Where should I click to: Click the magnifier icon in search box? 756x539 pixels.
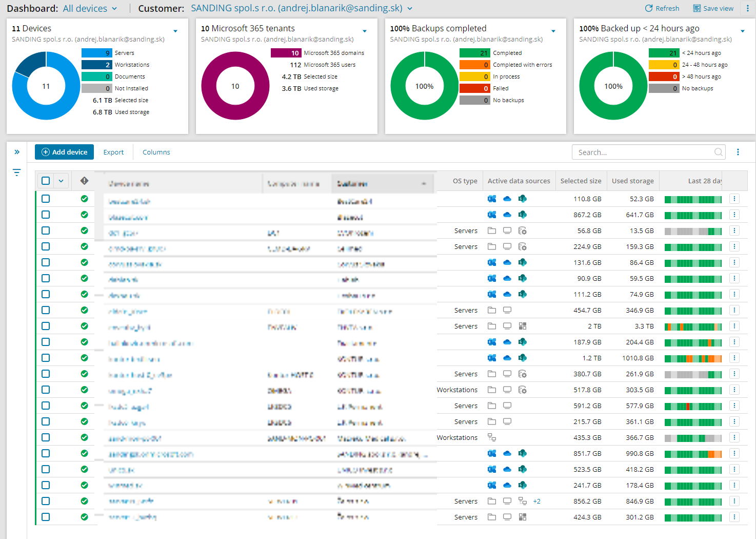point(718,152)
